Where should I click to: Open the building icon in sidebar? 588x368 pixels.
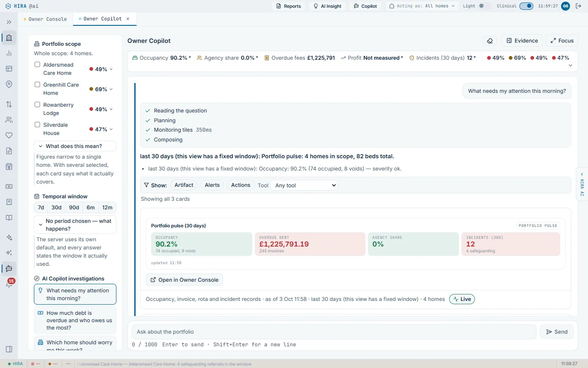[x=9, y=38]
